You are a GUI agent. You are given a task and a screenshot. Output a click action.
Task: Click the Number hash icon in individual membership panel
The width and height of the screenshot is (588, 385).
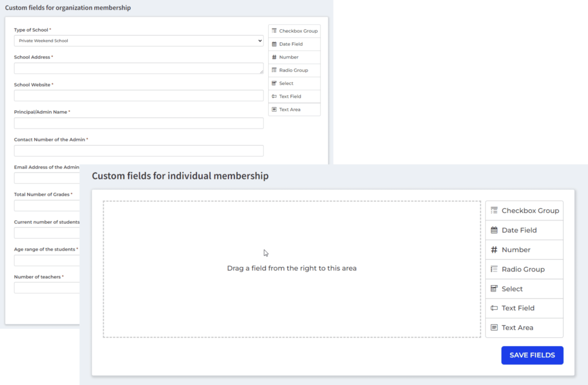(x=494, y=250)
